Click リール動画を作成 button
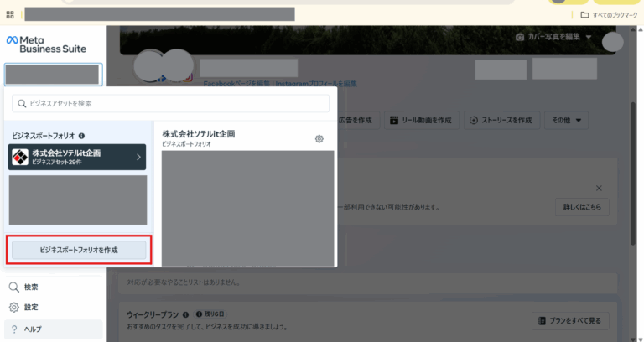644x342 pixels. pyautogui.click(x=422, y=120)
